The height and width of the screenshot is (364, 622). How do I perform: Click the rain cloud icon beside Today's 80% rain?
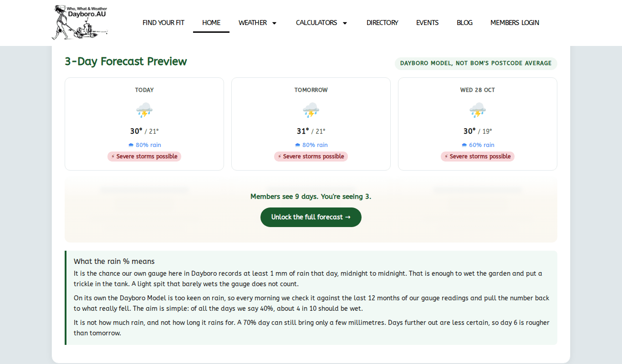click(x=131, y=145)
